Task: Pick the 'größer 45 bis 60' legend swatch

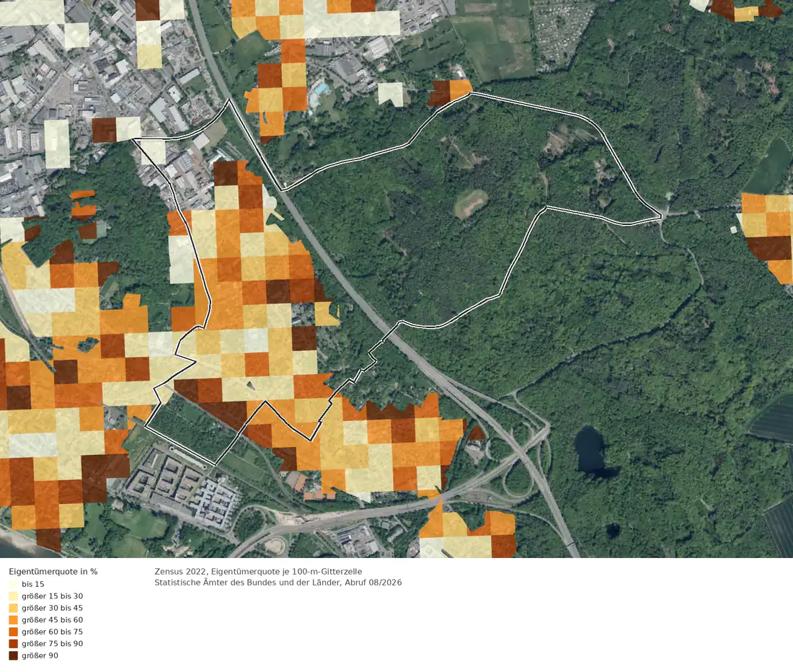Action: 13,620
